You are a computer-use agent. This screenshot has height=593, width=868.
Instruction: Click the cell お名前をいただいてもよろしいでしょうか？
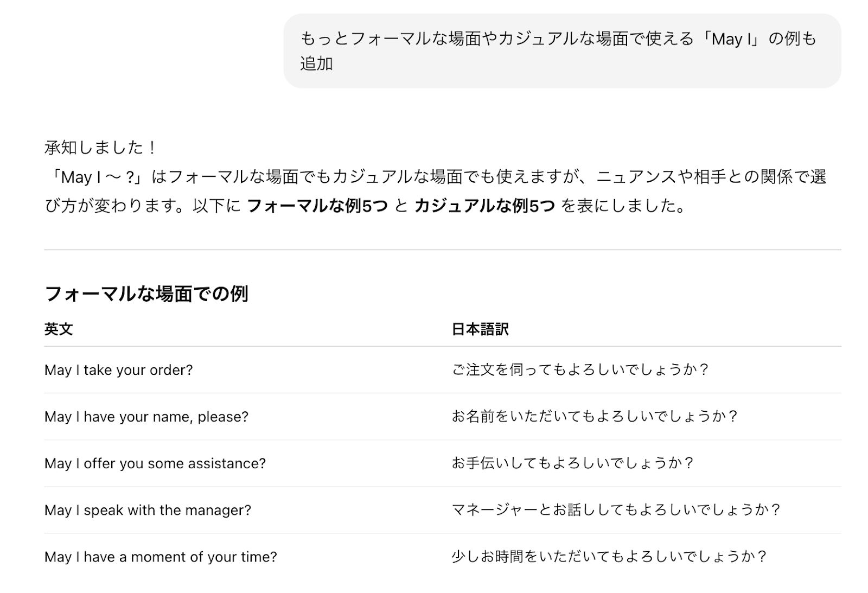(x=595, y=417)
